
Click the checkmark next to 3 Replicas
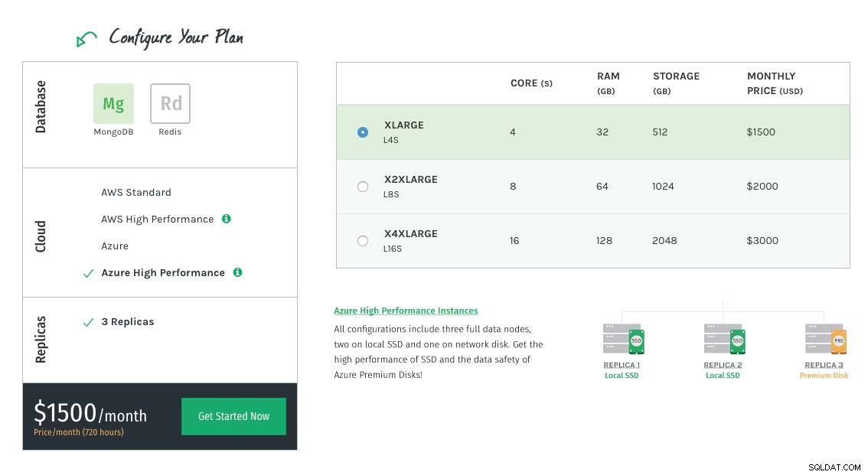tap(88, 322)
